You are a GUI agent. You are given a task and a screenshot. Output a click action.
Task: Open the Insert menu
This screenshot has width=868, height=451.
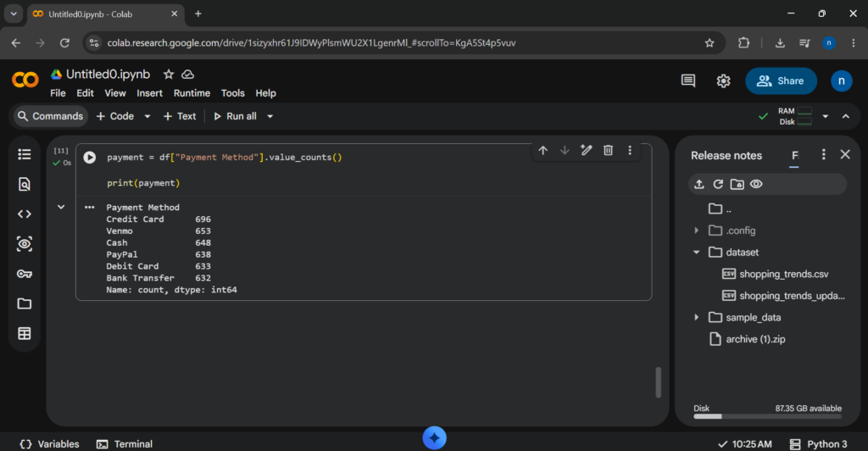(x=149, y=93)
